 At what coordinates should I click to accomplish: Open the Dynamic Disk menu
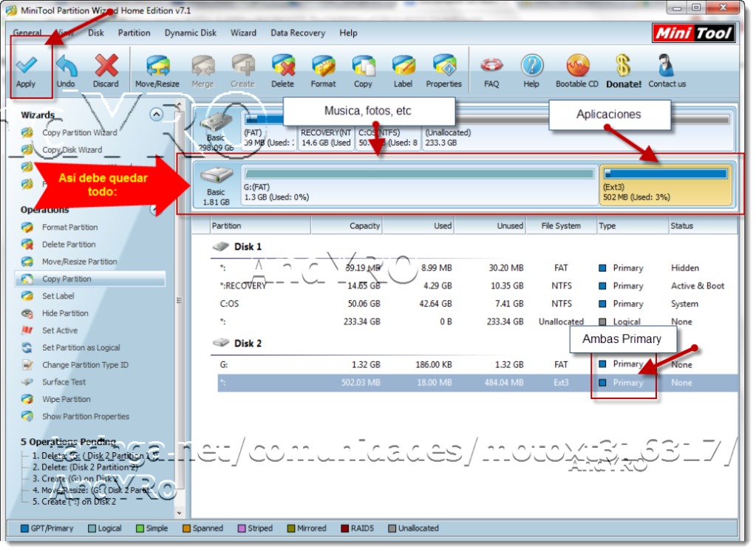(x=191, y=33)
